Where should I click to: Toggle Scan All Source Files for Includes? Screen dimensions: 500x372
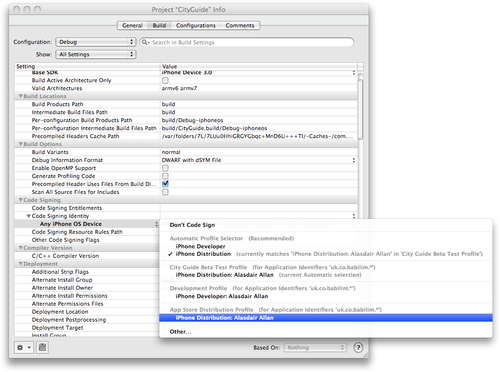165,192
